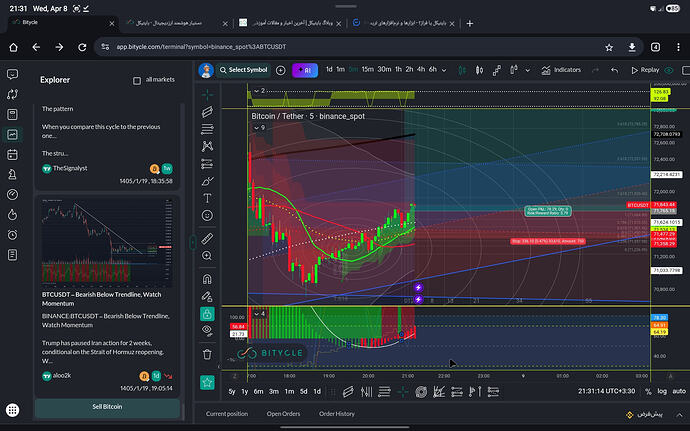Open the apps grid button at bottom
The height and width of the screenshot is (431, 690).
[x=12, y=410]
